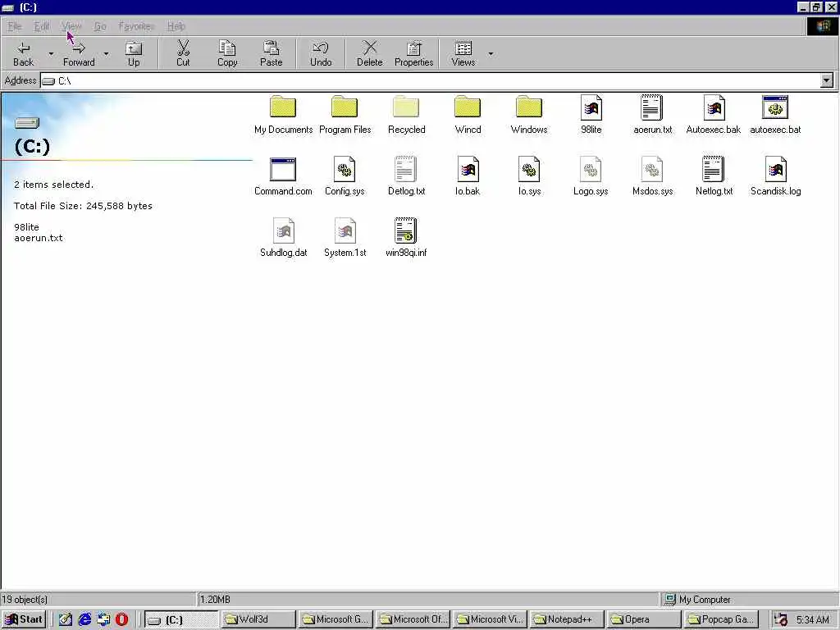Select the Recycled folder

tap(406, 115)
